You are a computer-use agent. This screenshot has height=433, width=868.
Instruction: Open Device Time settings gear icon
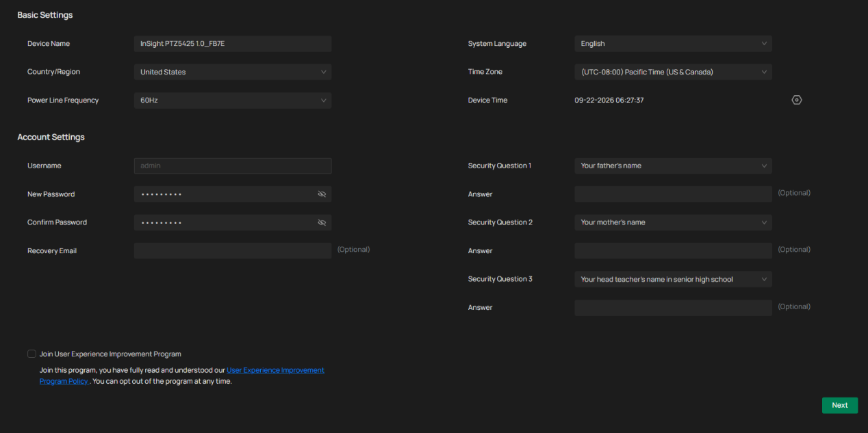(x=797, y=100)
